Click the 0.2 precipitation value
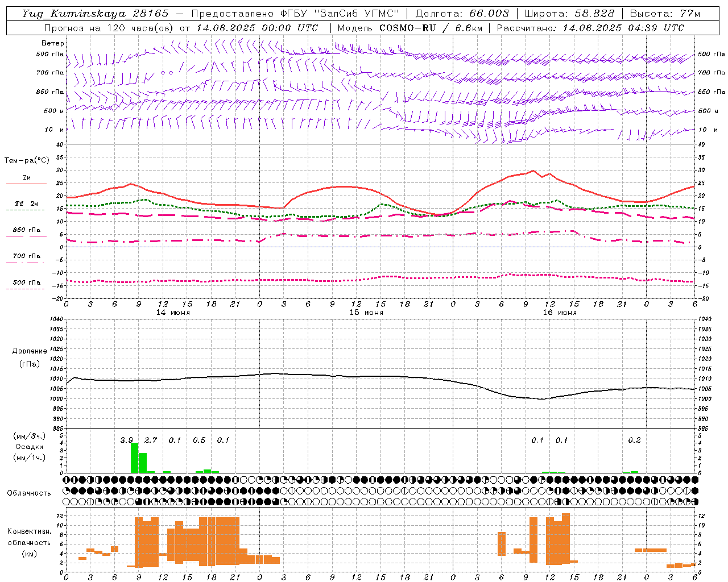Image resolution: width=728 pixels, height=582 pixels. click(x=634, y=440)
